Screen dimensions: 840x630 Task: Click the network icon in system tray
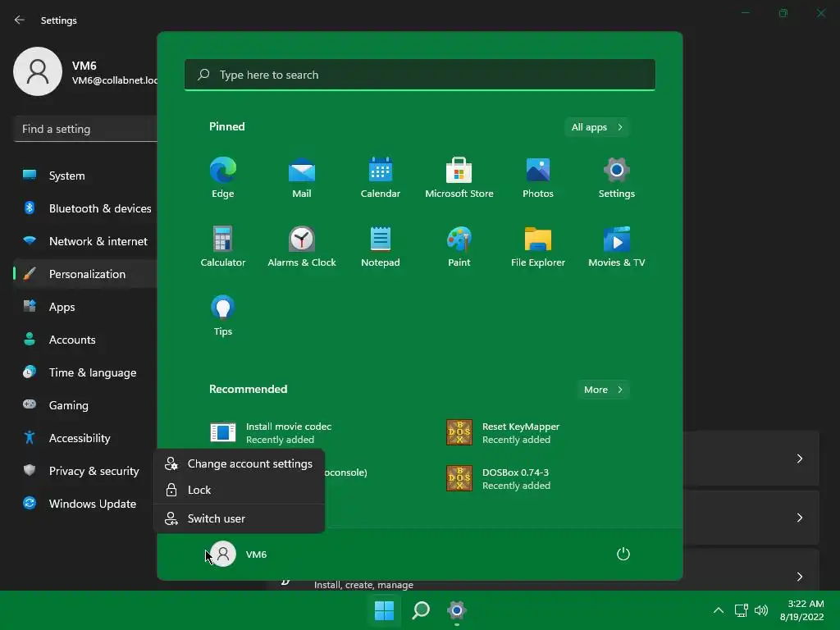click(x=741, y=610)
